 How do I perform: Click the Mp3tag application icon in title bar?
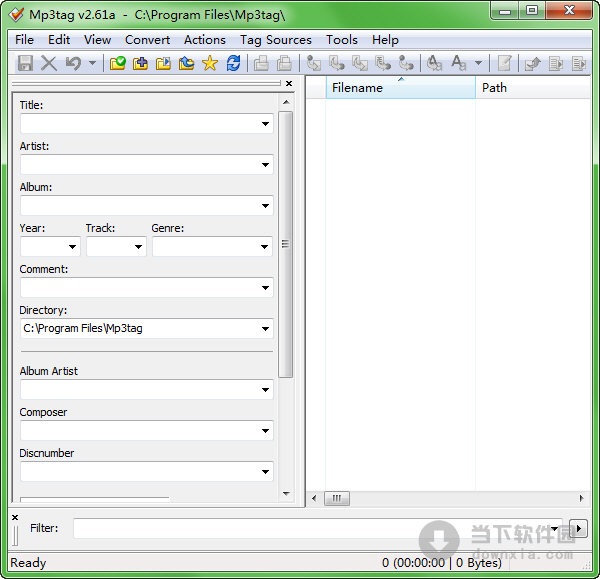pyautogui.click(x=16, y=15)
